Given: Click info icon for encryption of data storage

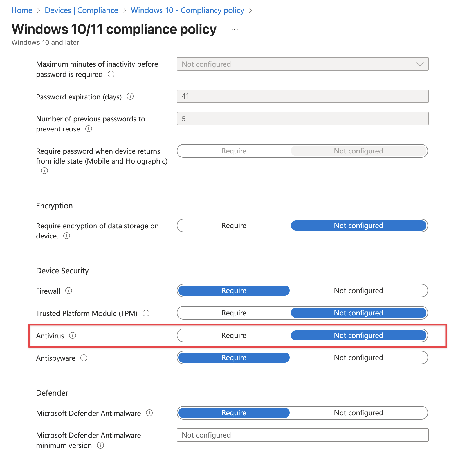Looking at the screenshot, I should (67, 236).
